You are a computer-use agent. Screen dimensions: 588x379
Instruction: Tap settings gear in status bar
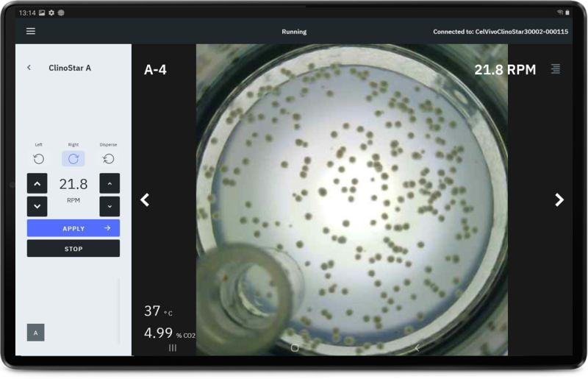pos(51,13)
